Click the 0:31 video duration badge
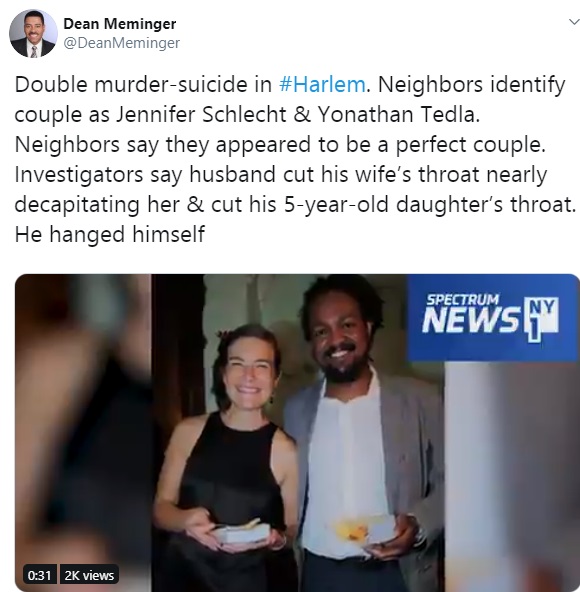580x592 pixels. (x=39, y=575)
